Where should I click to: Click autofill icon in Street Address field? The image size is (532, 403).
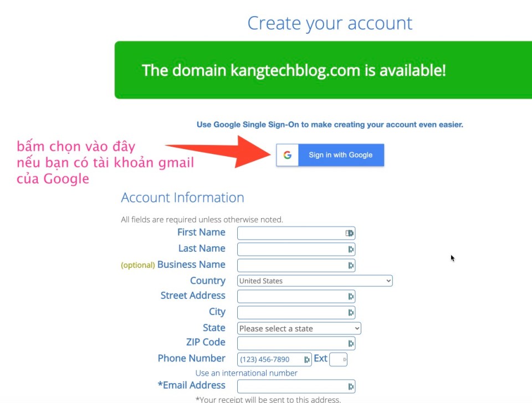pyautogui.click(x=351, y=297)
